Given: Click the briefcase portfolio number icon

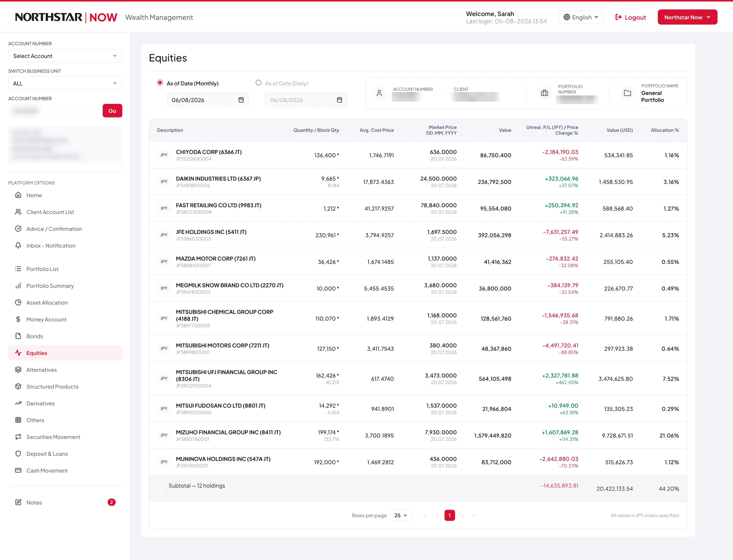Looking at the screenshot, I should 544,93.
